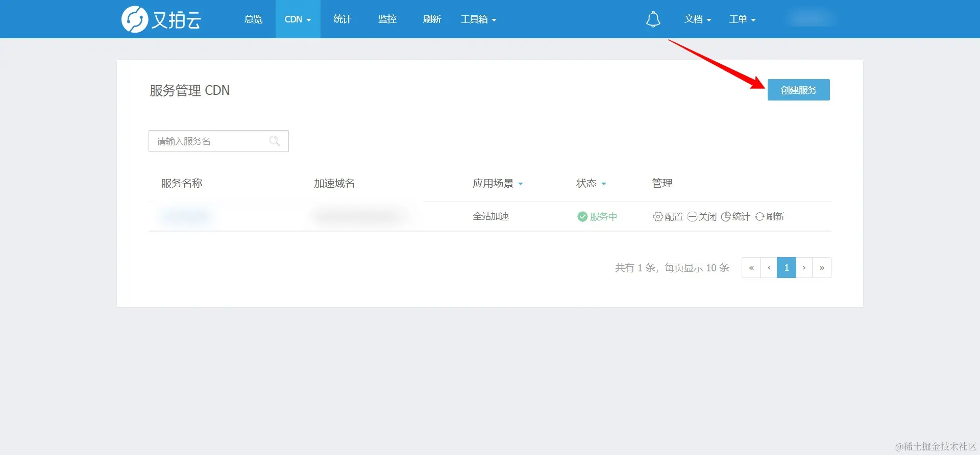The height and width of the screenshot is (455, 980).
Task: Go to first page of results
Action: (x=751, y=268)
